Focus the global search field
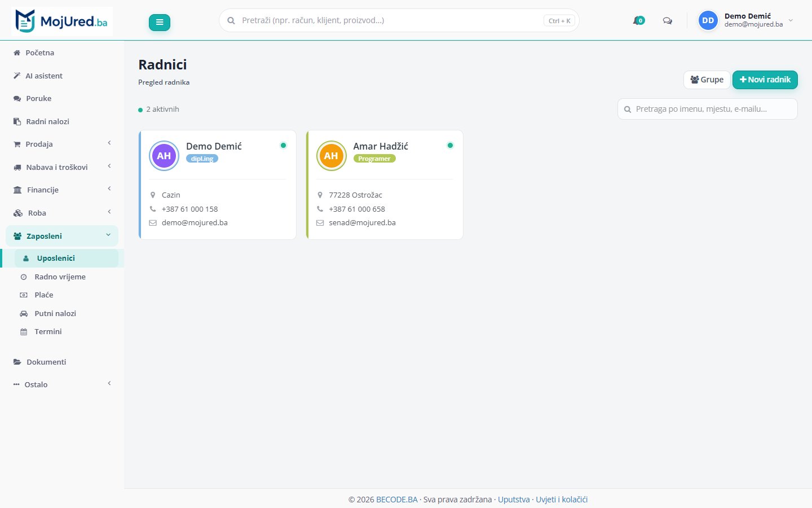 tap(399, 20)
